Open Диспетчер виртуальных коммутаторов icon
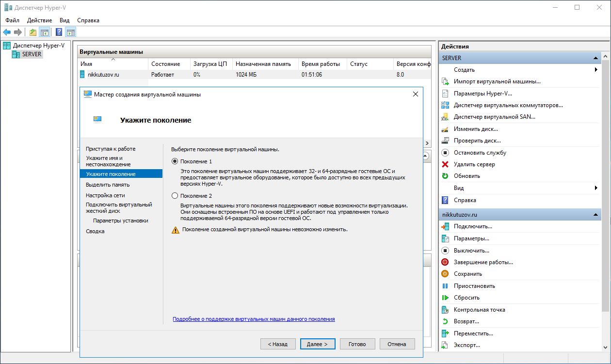This screenshot has width=611, height=364. click(x=445, y=105)
